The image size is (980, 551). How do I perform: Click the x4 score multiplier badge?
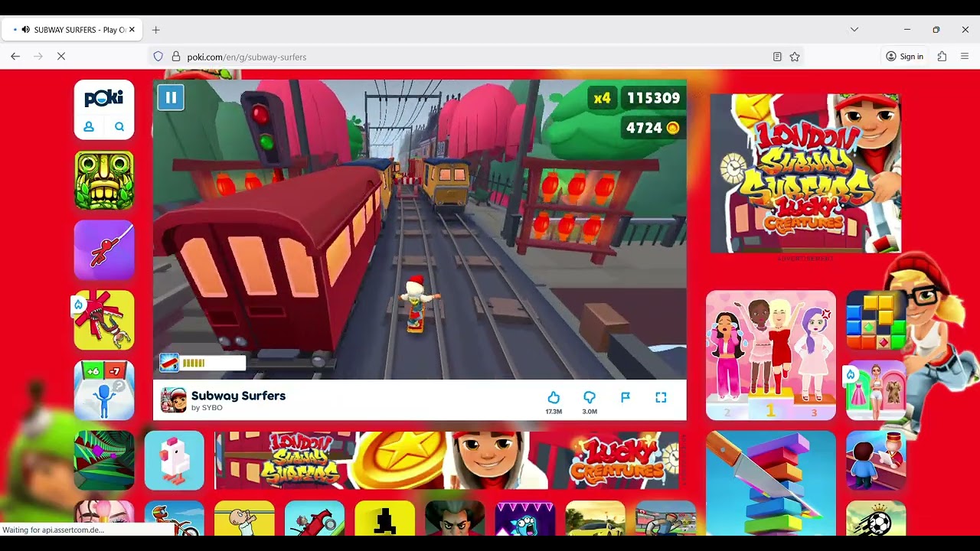pyautogui.click(x=603, y=98)
